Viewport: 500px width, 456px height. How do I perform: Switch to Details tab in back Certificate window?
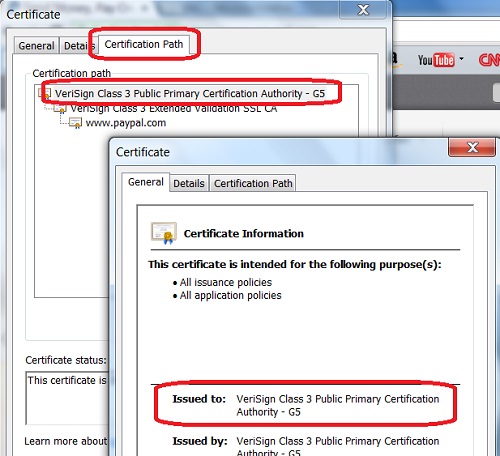click(79, 46)
